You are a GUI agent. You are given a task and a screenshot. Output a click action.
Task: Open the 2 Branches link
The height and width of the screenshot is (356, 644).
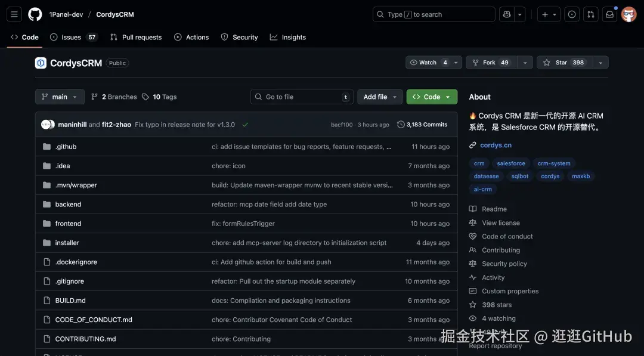pos(114,97)
